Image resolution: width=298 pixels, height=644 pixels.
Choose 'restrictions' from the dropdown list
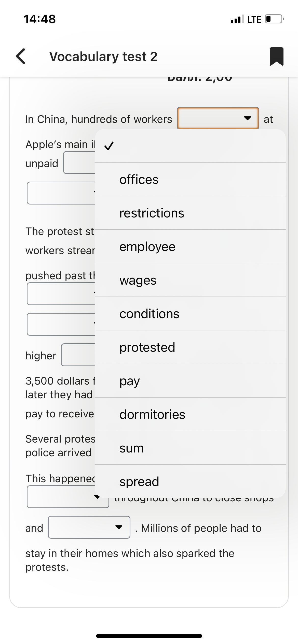pyautogui.click(x=190, y=213)
